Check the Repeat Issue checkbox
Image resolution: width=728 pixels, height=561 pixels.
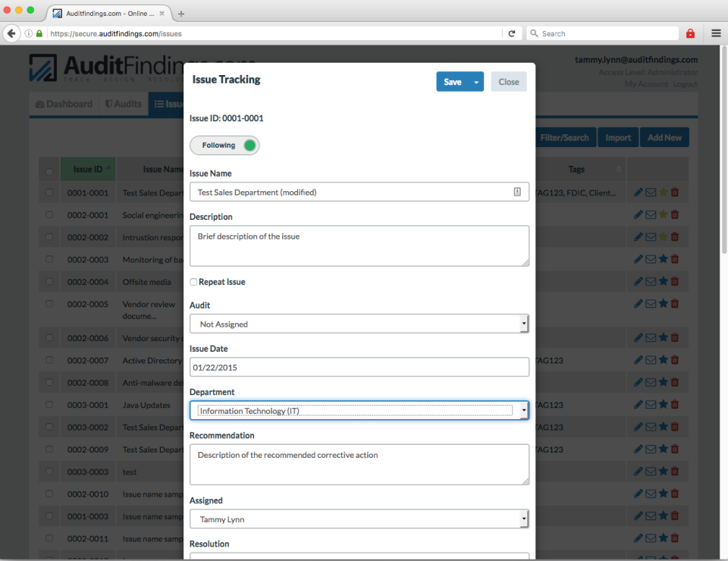point(193,281)
